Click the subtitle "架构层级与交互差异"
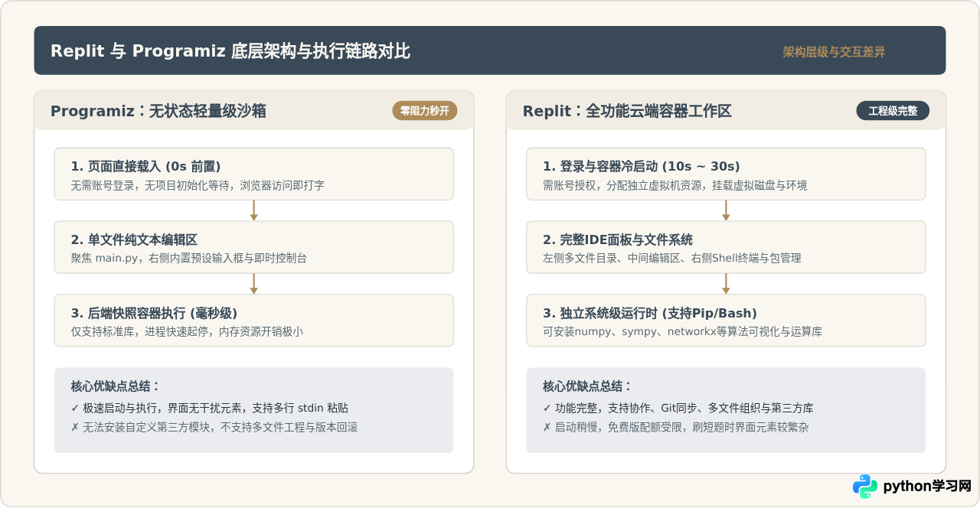 pos(834,52)
